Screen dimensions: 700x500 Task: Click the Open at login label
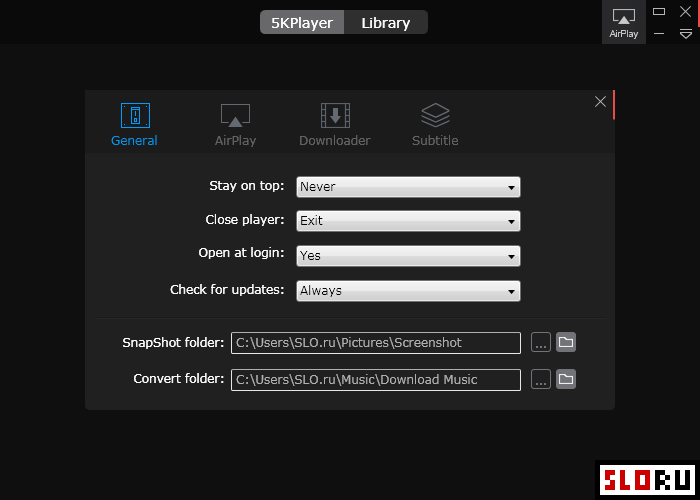point(241,253)
